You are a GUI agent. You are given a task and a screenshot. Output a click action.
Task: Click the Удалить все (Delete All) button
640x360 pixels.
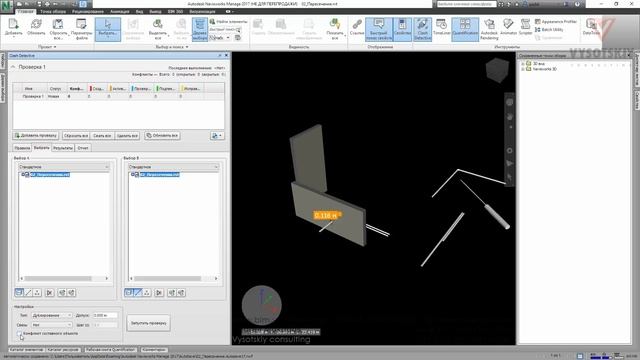[x=127, y=136]
